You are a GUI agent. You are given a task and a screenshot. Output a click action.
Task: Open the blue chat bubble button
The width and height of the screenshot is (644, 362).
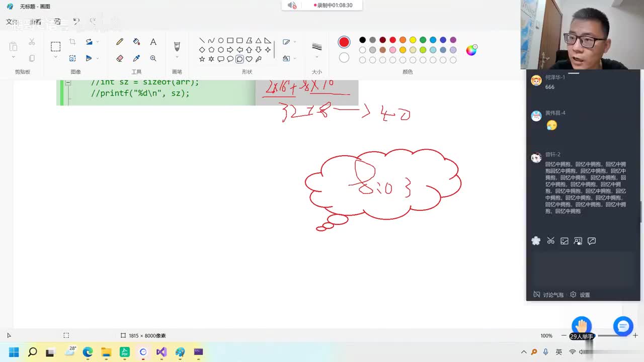[x=623, y=326]
